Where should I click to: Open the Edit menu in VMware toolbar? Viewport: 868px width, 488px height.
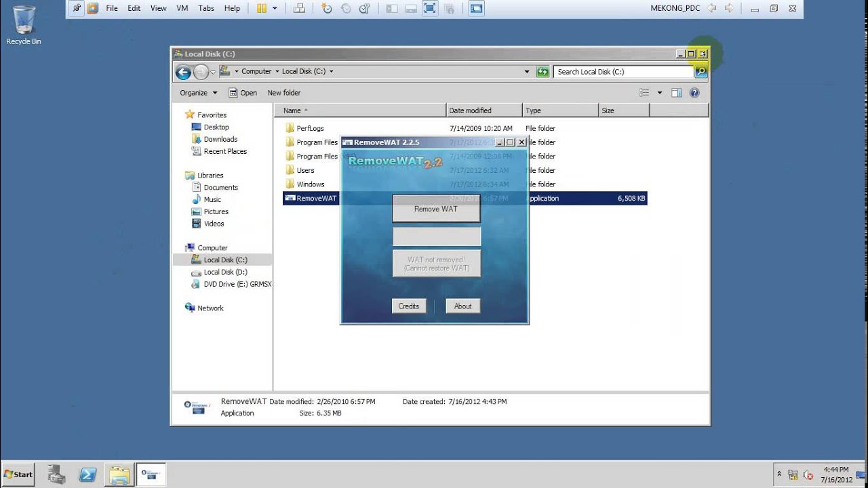tap(134, 8)
